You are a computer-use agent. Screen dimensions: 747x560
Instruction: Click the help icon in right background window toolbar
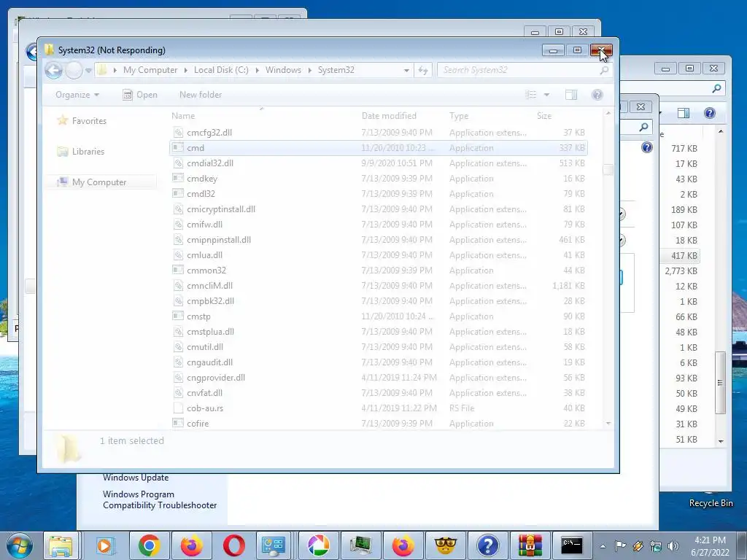pyautogui.click(x=709, y=113)
